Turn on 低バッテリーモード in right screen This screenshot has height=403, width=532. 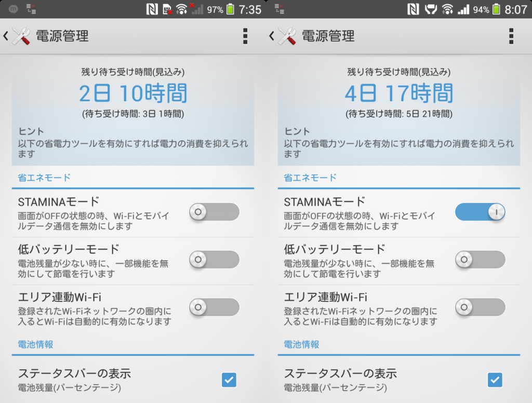(x=481, y=260)
